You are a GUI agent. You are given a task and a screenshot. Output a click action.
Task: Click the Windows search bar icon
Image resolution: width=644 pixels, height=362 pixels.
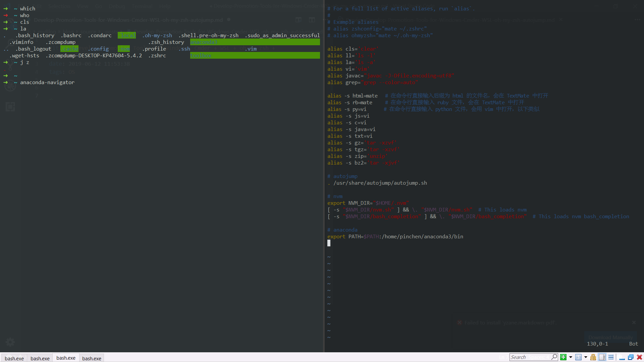[x=553, y=357]
